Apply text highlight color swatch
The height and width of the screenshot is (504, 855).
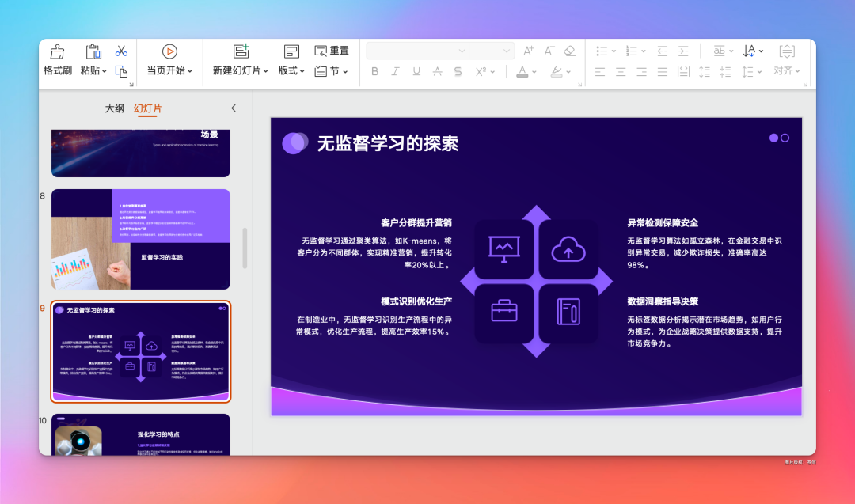tap(557, 71)
